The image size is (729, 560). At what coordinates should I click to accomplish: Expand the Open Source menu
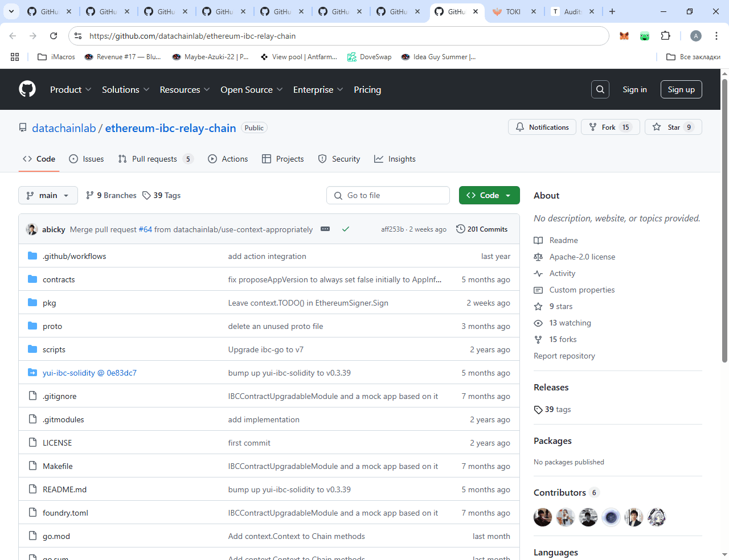pos(252,89)
